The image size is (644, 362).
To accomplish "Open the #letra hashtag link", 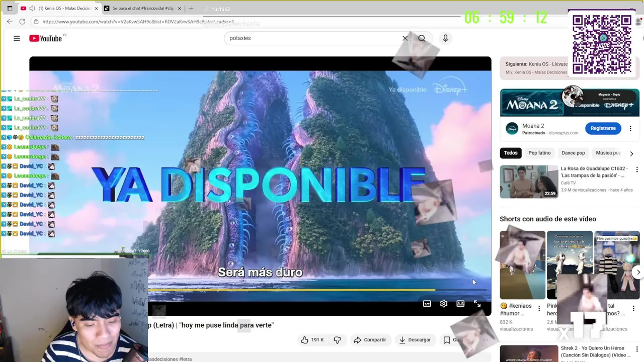I will (186, 359).
